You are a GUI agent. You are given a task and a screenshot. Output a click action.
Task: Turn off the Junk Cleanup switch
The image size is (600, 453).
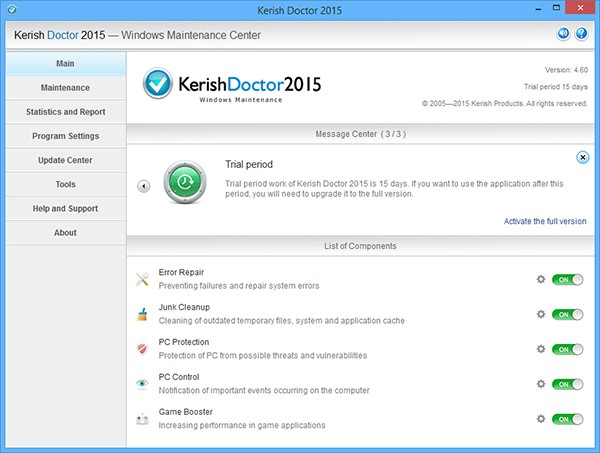[x=567, y=314]
